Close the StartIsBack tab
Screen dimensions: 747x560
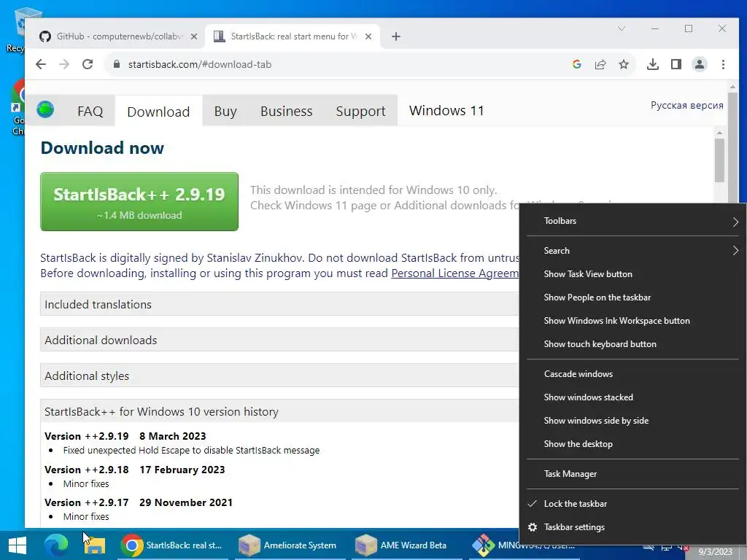click(368, 36)
